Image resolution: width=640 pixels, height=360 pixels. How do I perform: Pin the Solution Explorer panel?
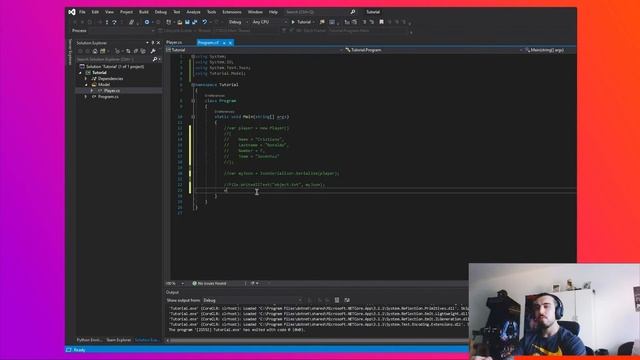(x=153, y=42)
